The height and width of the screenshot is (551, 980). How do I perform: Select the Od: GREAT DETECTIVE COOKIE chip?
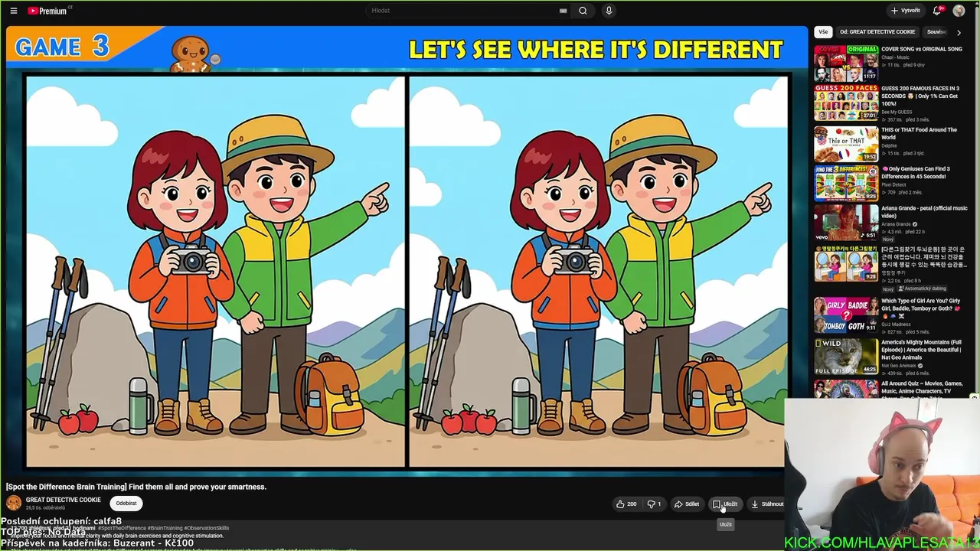[x=877, y=32]
